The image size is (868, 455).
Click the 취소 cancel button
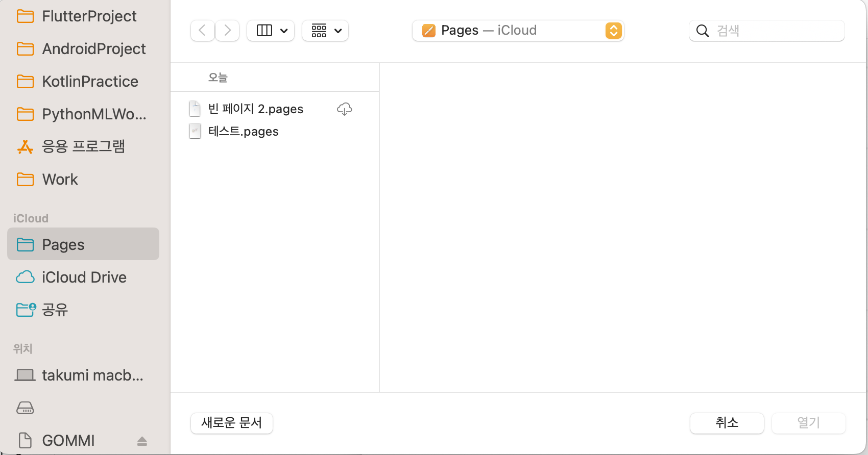coord(727,423)
